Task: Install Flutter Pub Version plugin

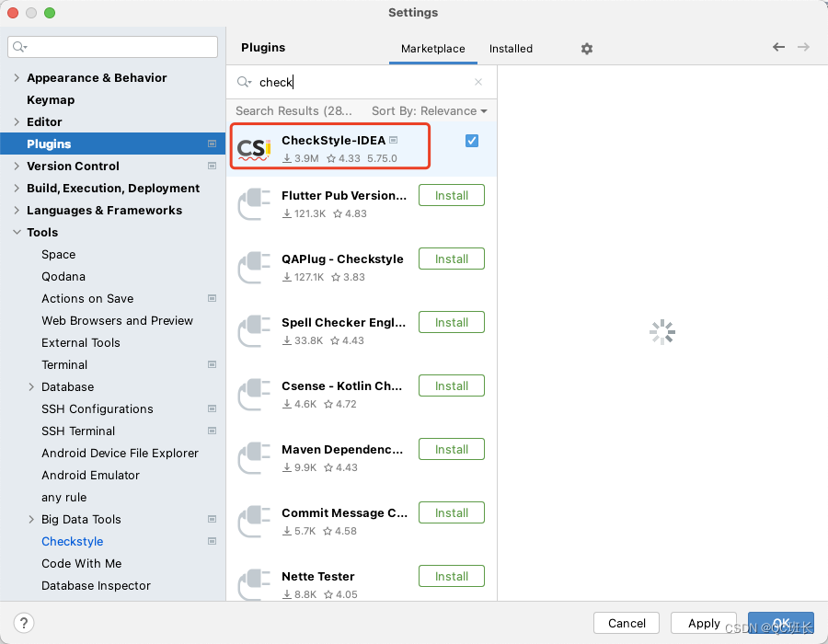Action: [452, 195]
